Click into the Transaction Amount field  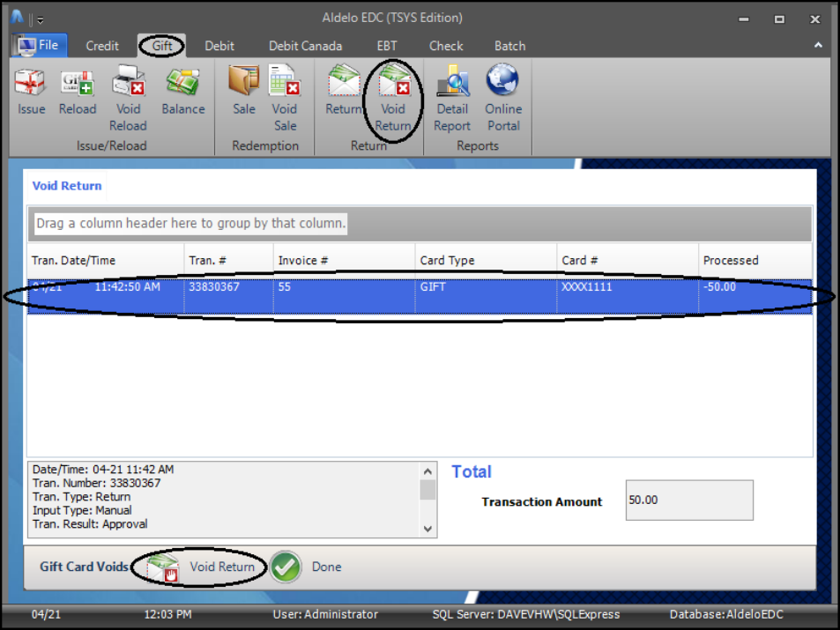coord(689,500)
